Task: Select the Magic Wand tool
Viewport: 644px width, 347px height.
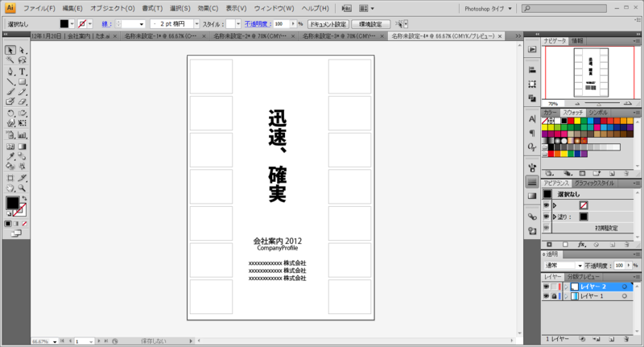Action: 10,60
